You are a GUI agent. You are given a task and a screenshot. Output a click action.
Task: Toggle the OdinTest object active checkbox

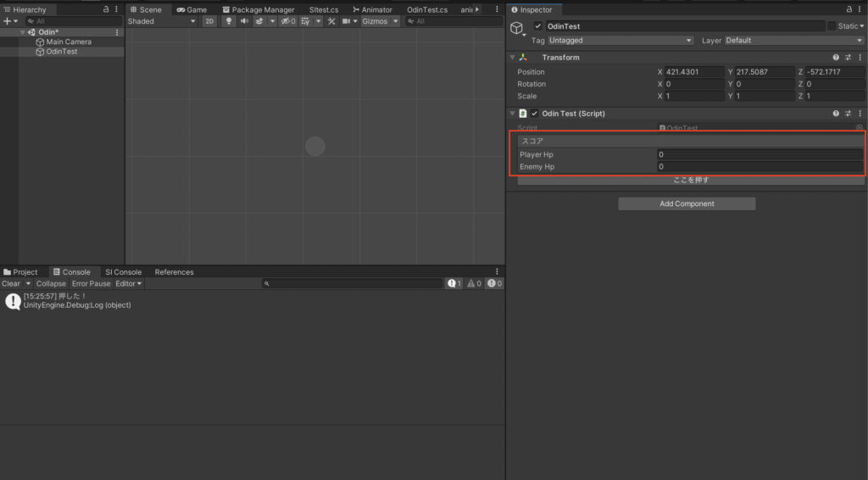537,26
